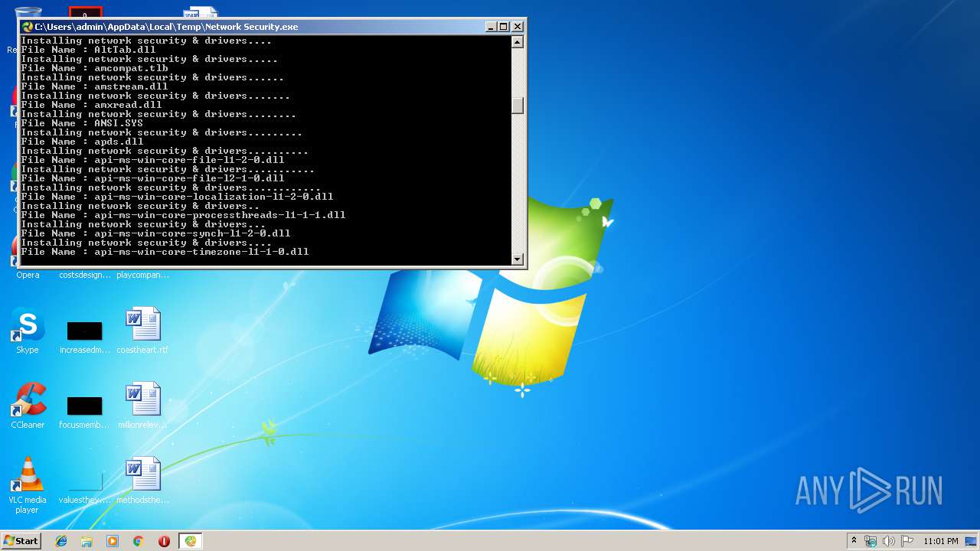980x551 pixels.
Task: Click line api-ms-win-core-file-l1-2-0.dll
Action: 152,160
